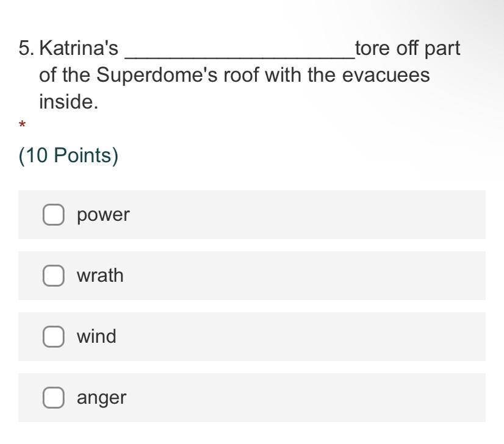Mark 'wind' radio circle as answer
504x444 pixels.
54,337
